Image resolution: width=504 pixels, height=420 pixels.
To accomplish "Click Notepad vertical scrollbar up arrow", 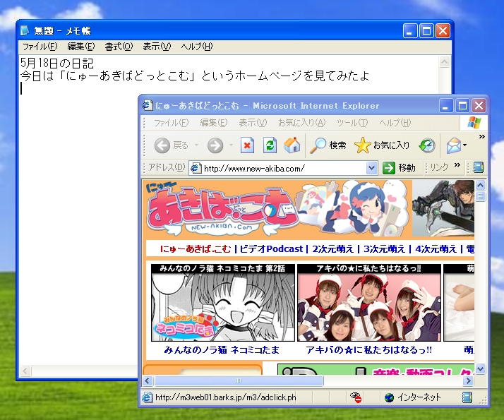I will click(x=444, y=61).
